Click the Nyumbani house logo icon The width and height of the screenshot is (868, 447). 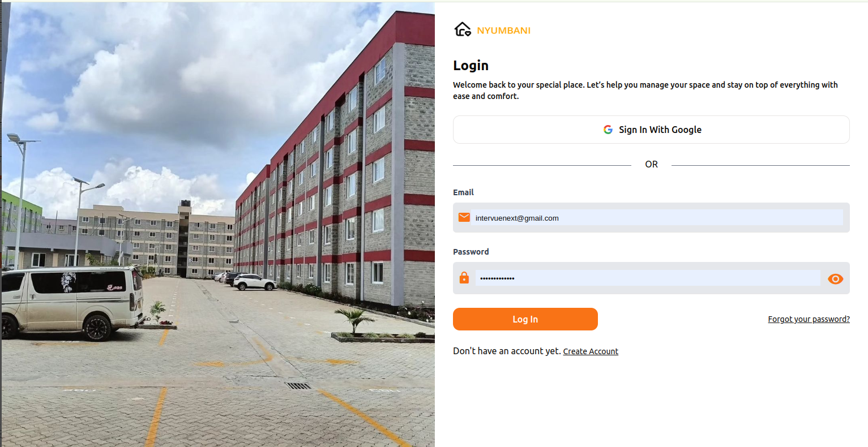click(462, 29)
